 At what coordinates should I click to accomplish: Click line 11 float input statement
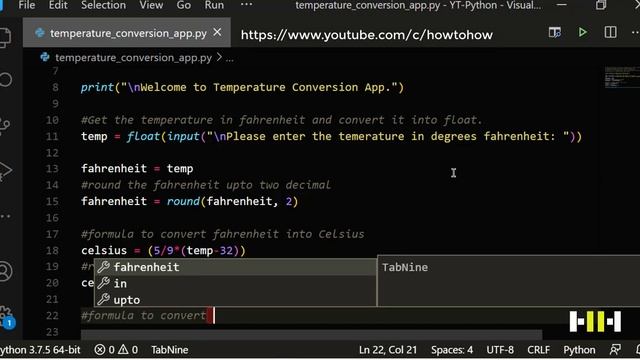point(331,136)
